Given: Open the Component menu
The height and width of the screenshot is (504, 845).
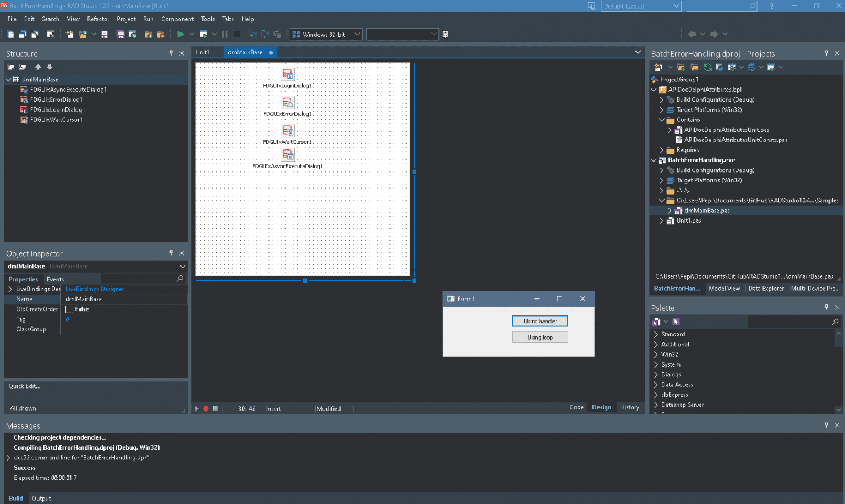Looking at the screenshot, I should pyautogui.click(x=177, y=19).
